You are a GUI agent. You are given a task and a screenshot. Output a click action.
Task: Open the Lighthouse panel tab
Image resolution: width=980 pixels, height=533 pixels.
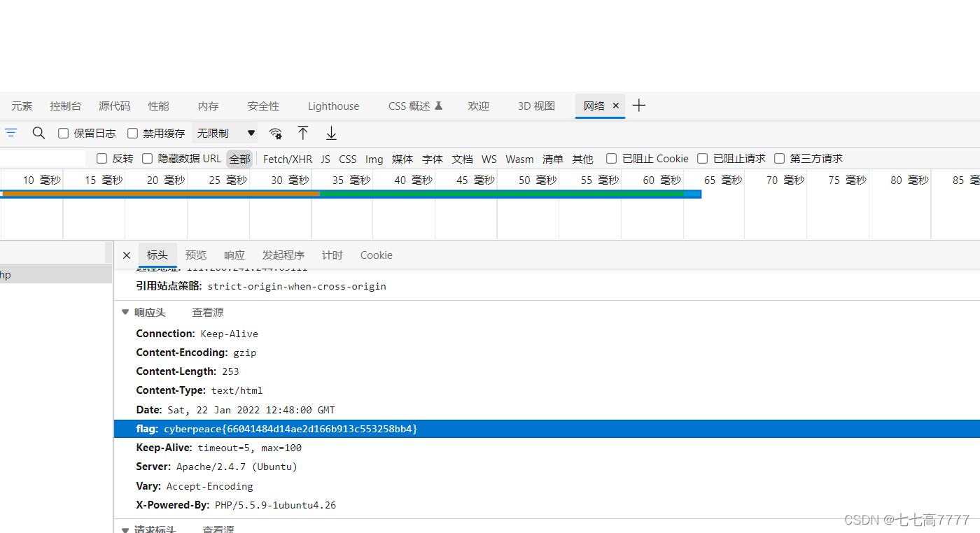[x=333, y=106]
